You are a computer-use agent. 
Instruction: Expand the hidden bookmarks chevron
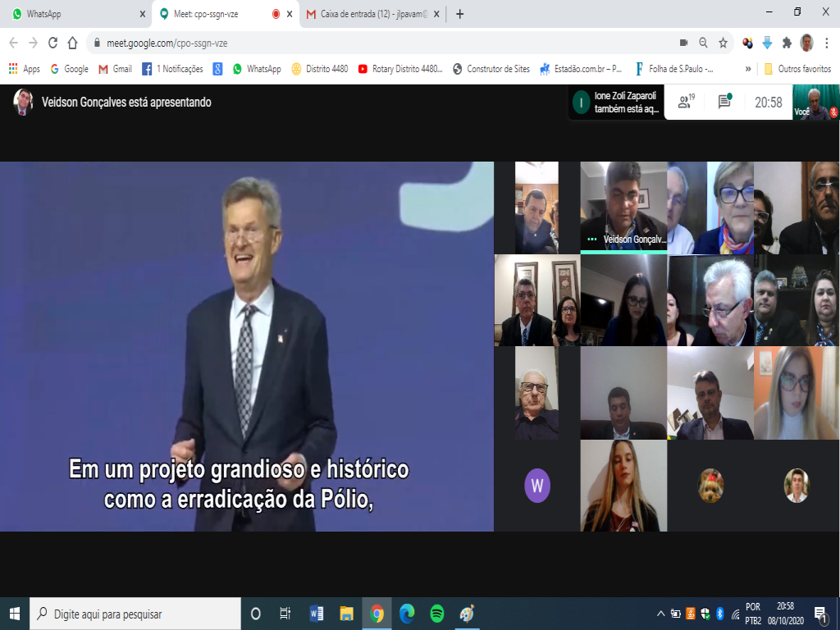[x=748, y=69]
